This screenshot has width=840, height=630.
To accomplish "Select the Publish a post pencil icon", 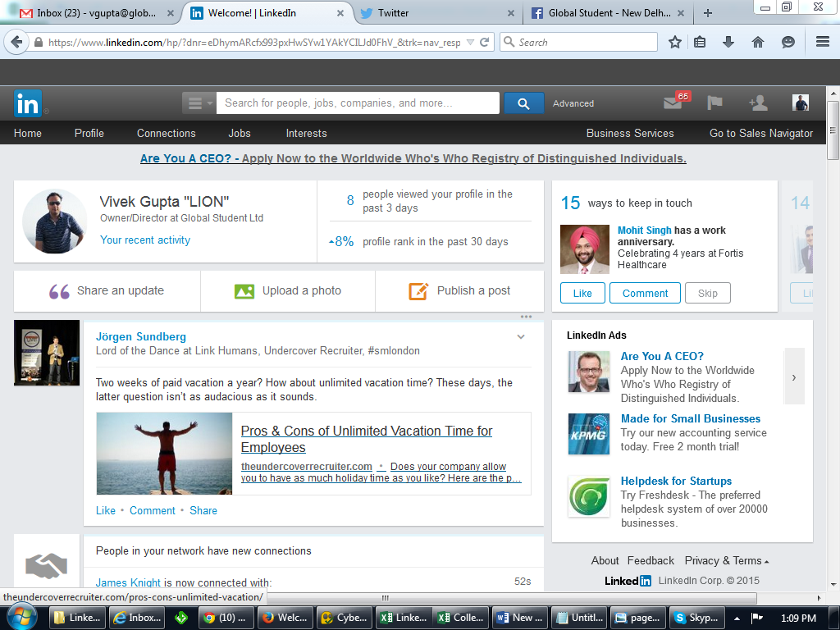I will point(418,290).
